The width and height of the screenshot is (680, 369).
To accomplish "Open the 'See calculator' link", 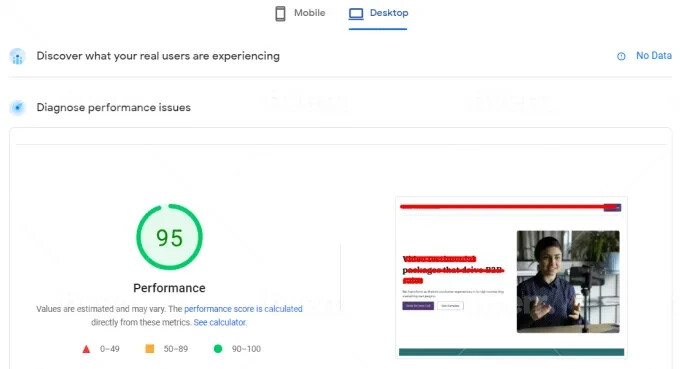I will tap(220, 322).
